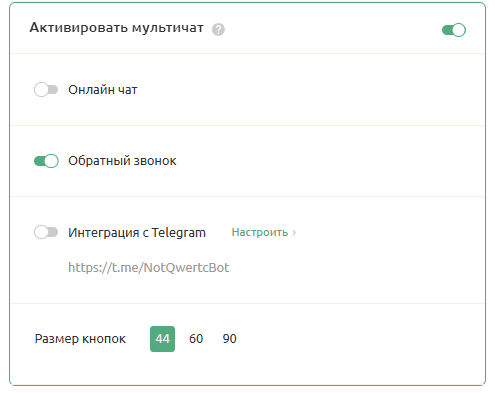The height and width of the screenshot is (393, 495).
Task: Click the grey knob of Онлайн чат switch
Action: [x=41, y=90]
